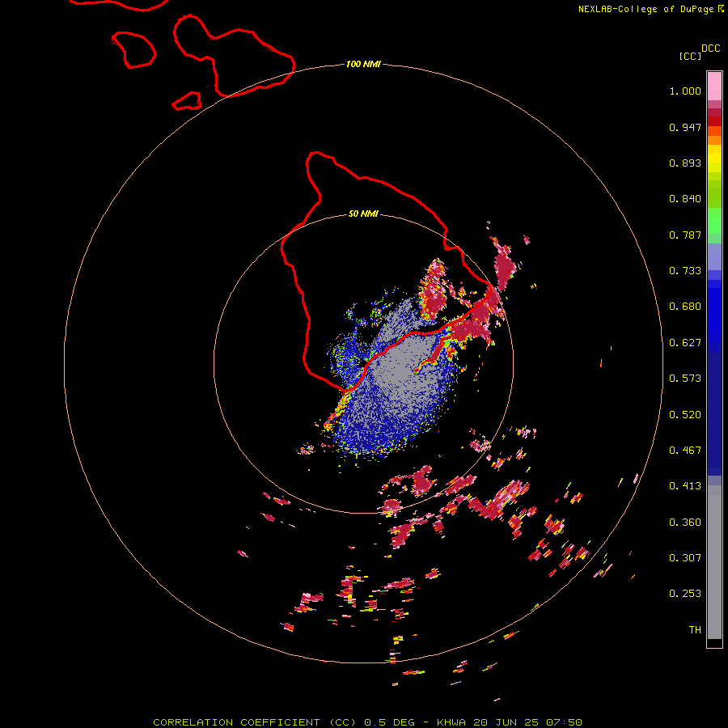
Task: Click the 0.840 scale value
Action: (x=685, y=199)
